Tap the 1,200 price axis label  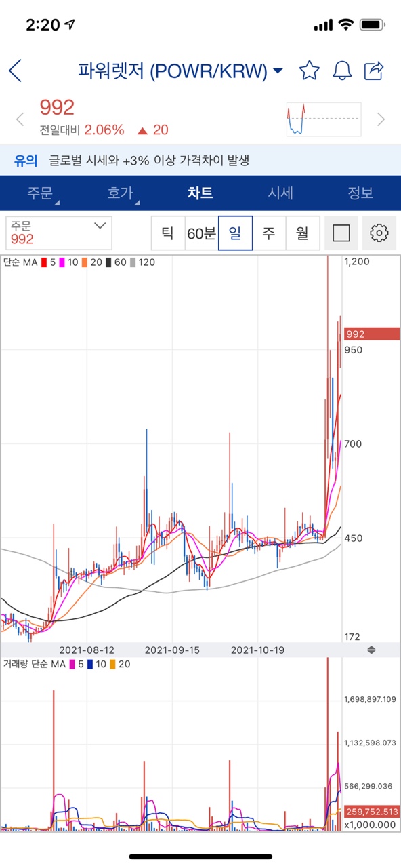pos(356,262)
